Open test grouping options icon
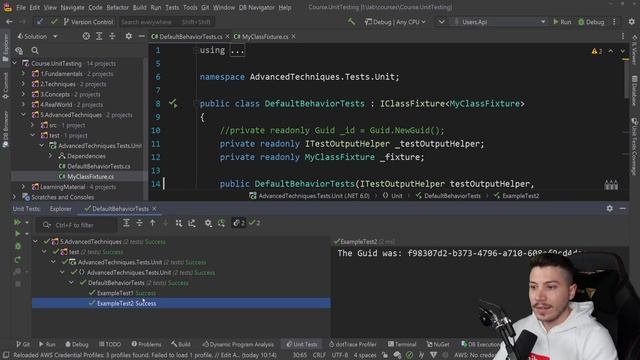The height and width of the screenshot is (360, 640). tap(179, 223)
